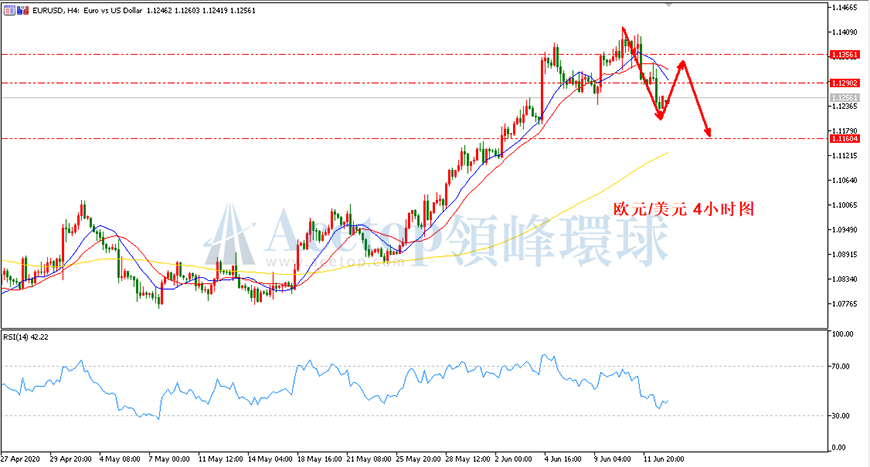The width and height of the screenshot is (870, 467).
Task: Click the chart shift triangle marker at top
Action: click(x=668, y=4)
